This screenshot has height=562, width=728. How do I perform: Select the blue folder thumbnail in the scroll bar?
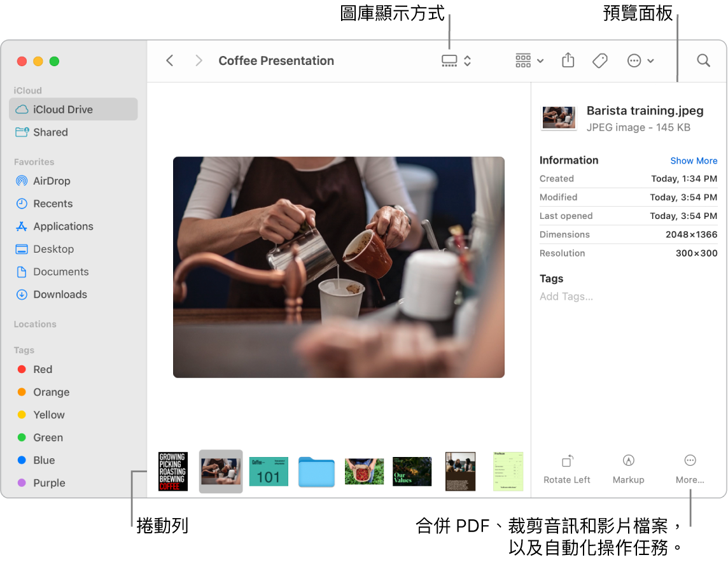tap(316, 472)
